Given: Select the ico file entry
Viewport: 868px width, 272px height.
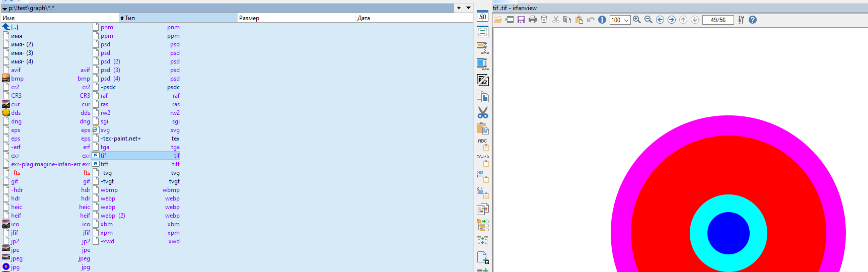Looking at the screenshot, I should (x=46, y=224).
